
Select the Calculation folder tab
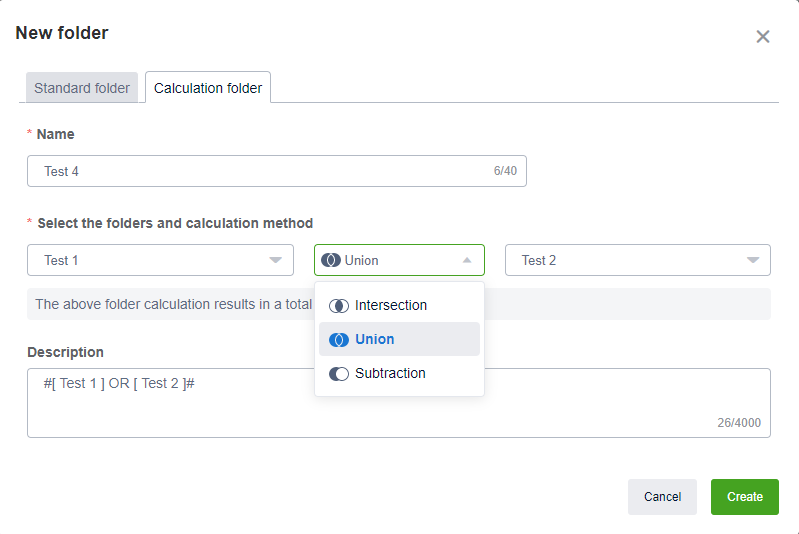point(208,88)
